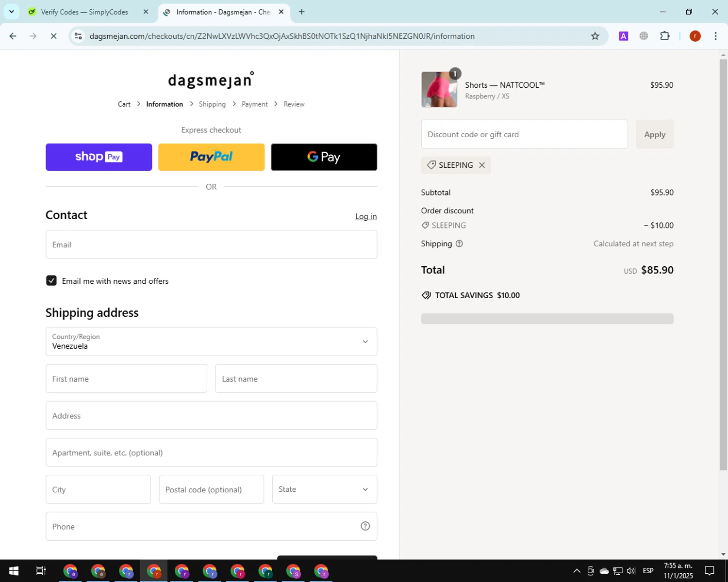Click the address bar URL text

282,36
